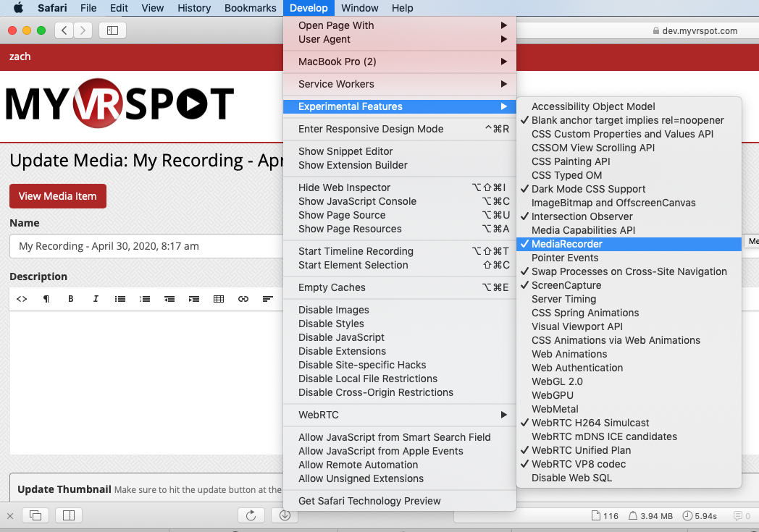Image resolution: width=759 pixels, height=532 pixels.
Task: Open the insert table tool
Action: [x=219, y=298]
